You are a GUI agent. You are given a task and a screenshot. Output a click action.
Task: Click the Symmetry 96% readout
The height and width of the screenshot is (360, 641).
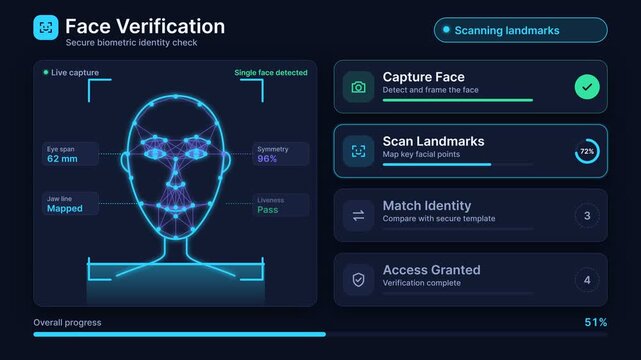click(280, 154)
